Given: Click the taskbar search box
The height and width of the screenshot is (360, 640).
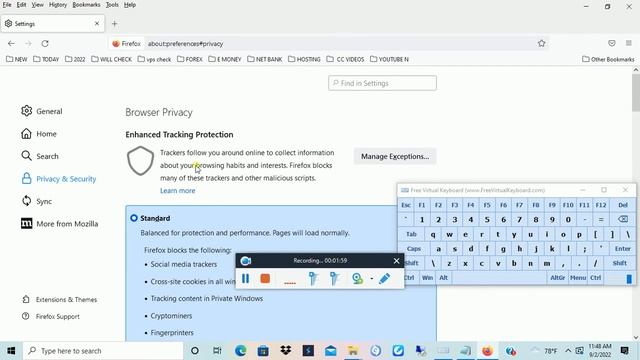Looking at the screenshot, I should pos(102,351).
